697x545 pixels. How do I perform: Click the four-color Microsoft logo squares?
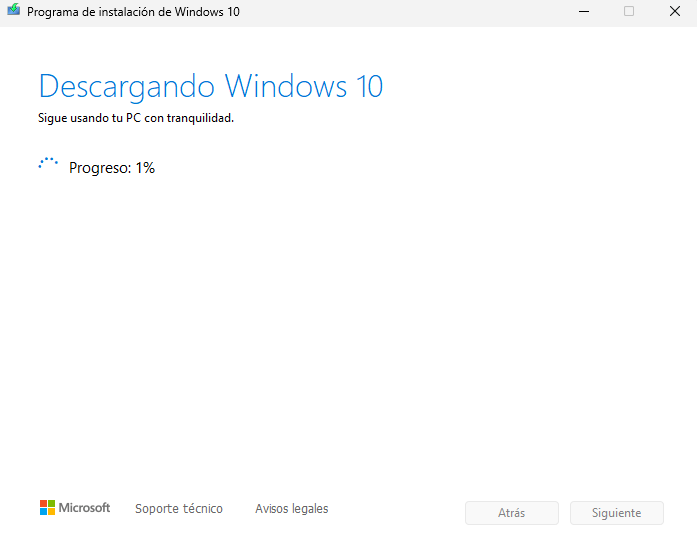(x=47, y=508)
